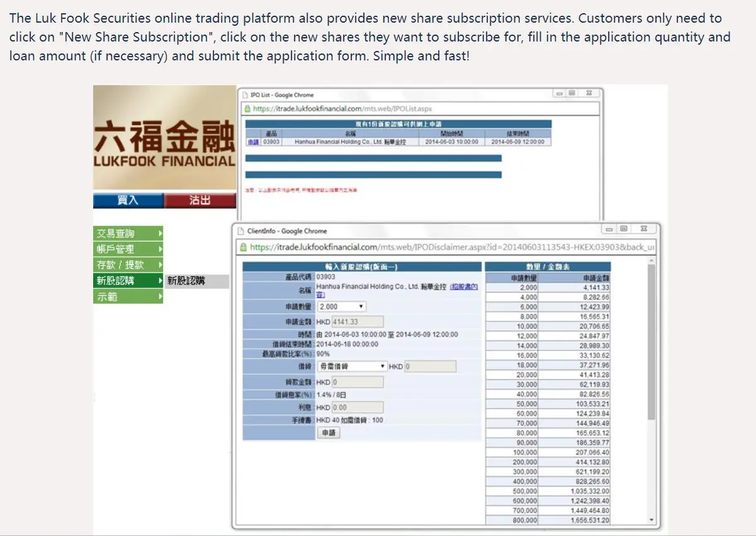Click the 申請金額 field showing 4141.33
Viewport: 756px width, 536px height.
[x=358, y=322]
